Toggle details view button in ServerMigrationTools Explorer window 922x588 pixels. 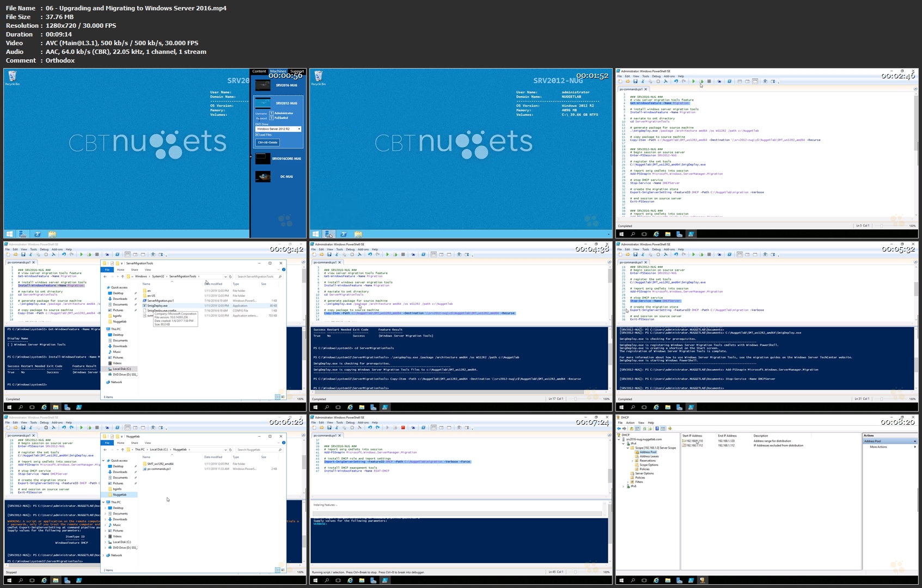(277, 397)
